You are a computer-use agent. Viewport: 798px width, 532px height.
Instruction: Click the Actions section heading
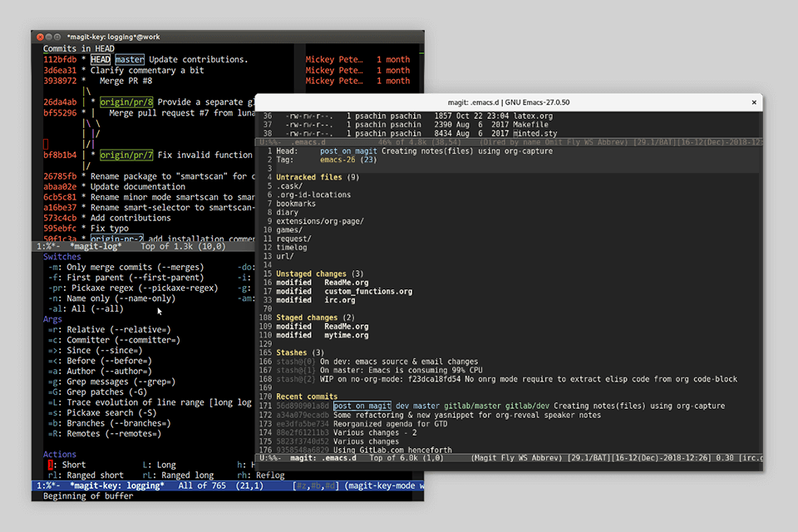[x=60, y=455]
